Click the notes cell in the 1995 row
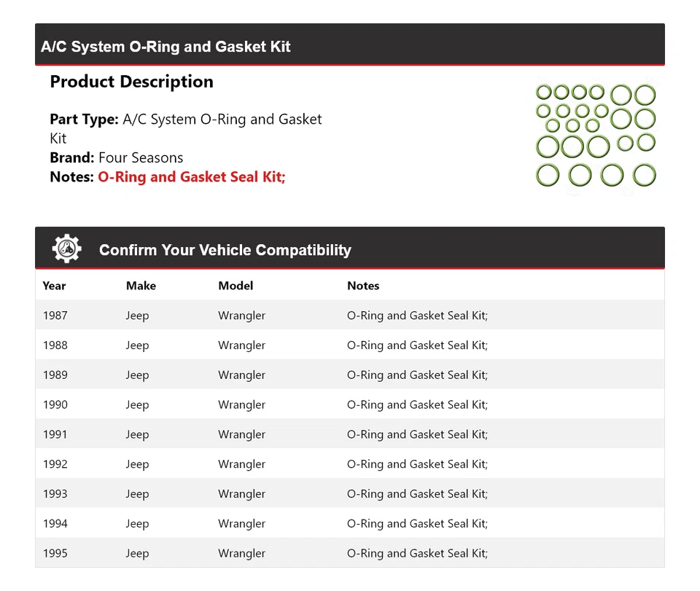Viewport: 700px width, 591px height. tap(417, 554)
